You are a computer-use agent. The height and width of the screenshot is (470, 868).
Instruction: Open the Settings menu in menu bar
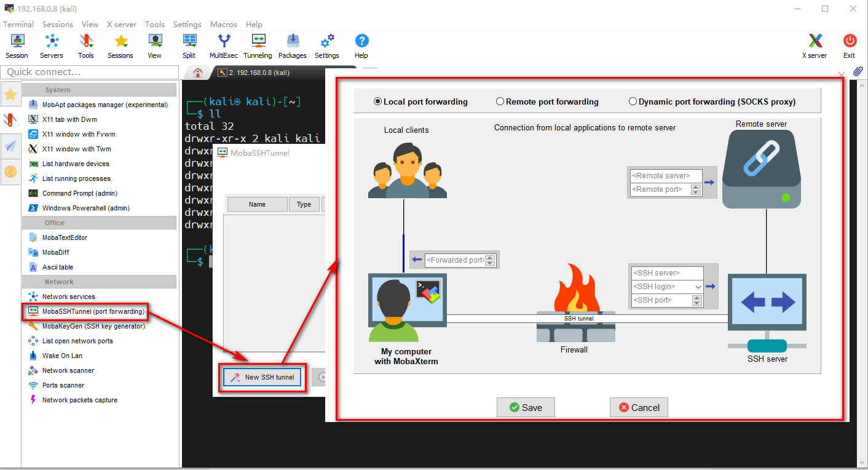(187, 25)
